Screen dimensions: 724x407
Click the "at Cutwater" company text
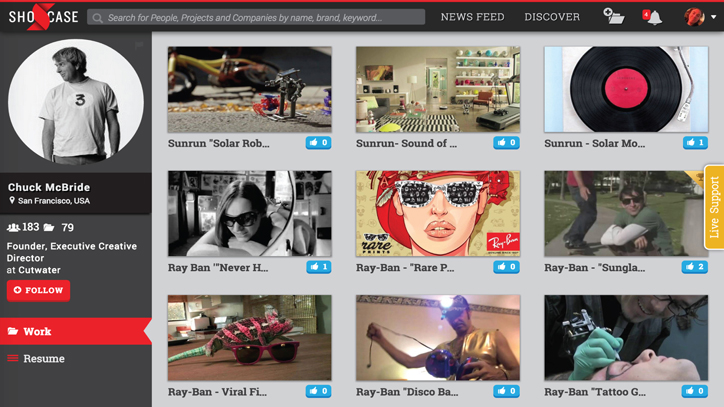pos(33,270)
